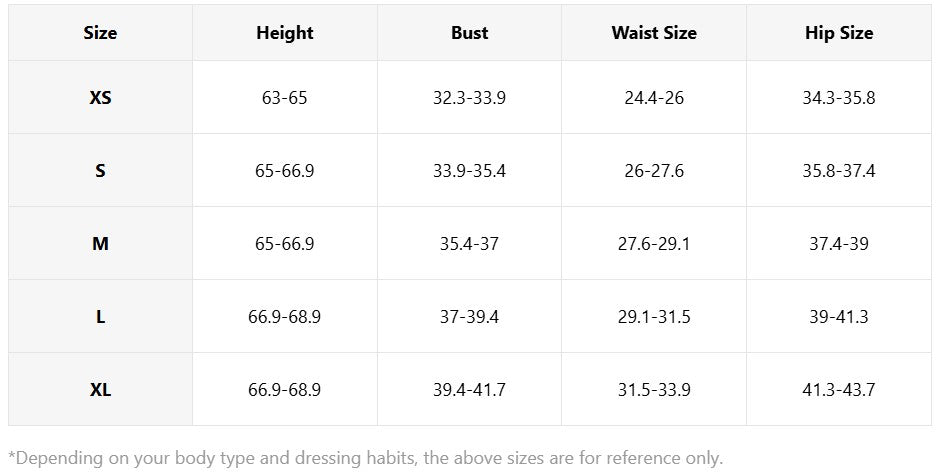Viewport: 936px width, 476px height.
Task: Select the M hip value 37.4-39
Action: click(x=839, y=244)
